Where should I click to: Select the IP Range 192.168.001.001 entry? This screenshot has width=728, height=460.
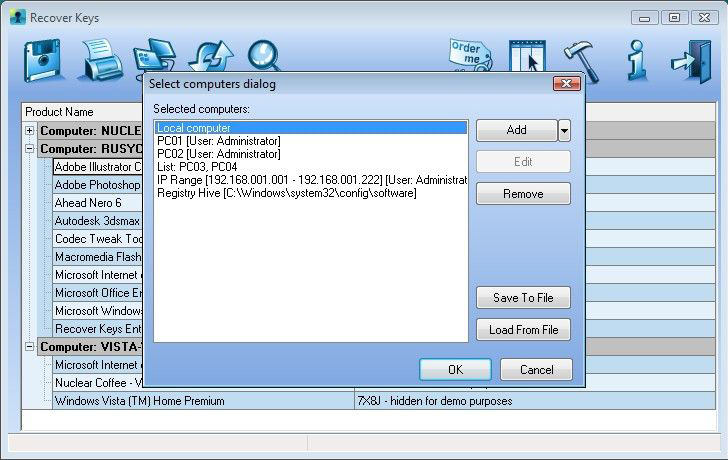[x=312, y=180]
